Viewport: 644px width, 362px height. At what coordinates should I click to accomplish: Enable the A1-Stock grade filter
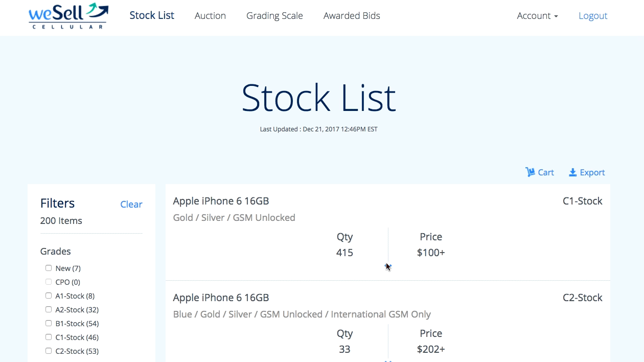[x=49, y=296]
